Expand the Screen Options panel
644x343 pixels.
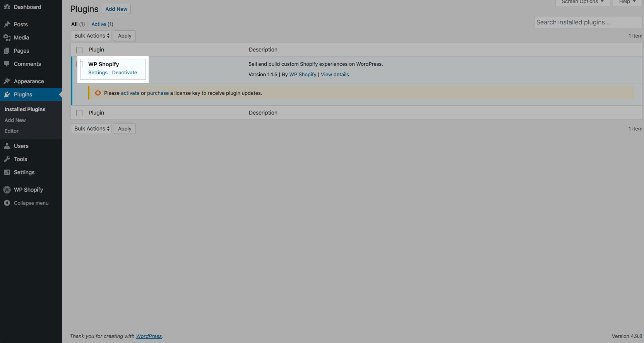click(583, 2)
